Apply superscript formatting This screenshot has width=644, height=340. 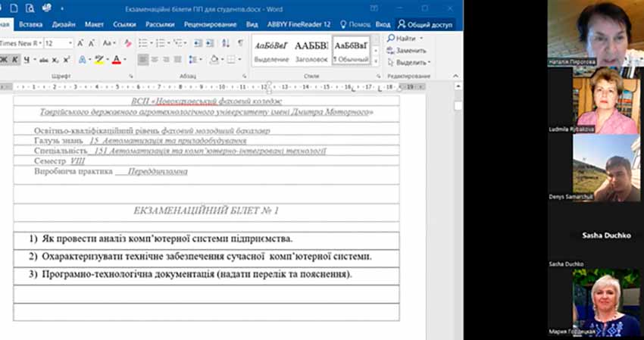(x=67, y=60)
